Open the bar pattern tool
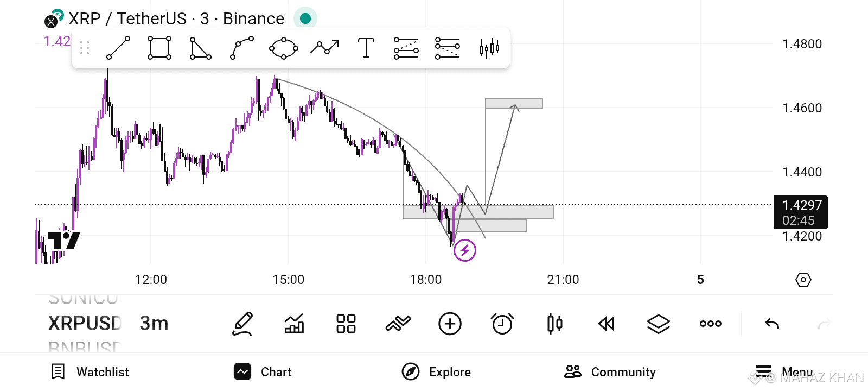Screen dimensions: 868x391 489,48
